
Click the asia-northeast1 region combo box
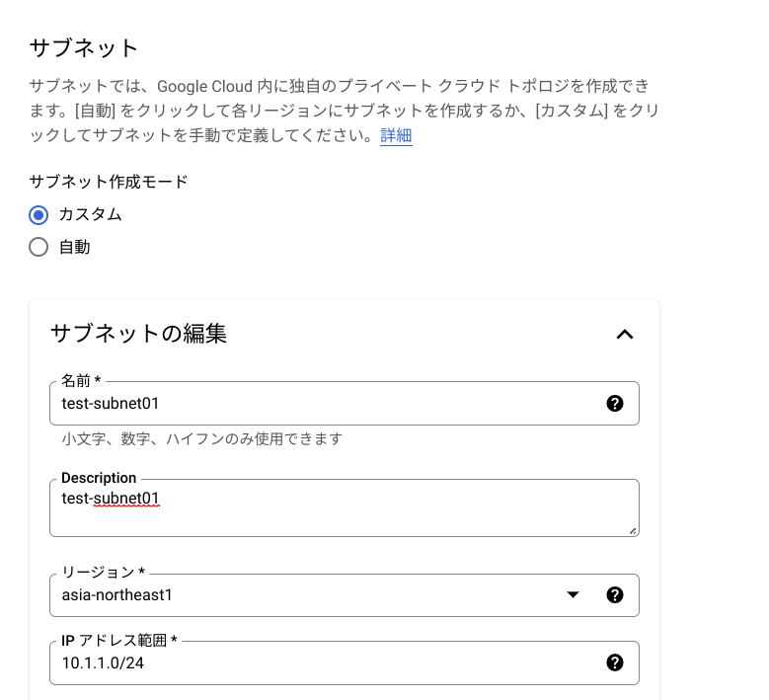coord(345,595)
